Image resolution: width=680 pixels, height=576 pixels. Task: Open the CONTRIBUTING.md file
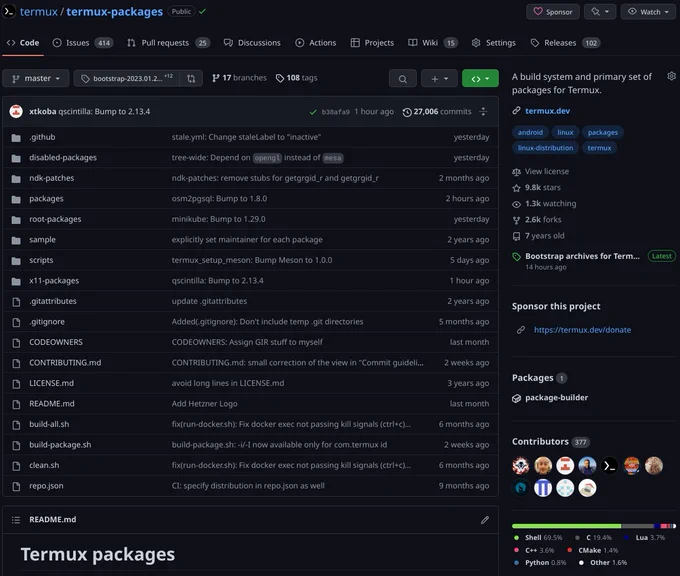pyautogui.click(x=65, y=363)
